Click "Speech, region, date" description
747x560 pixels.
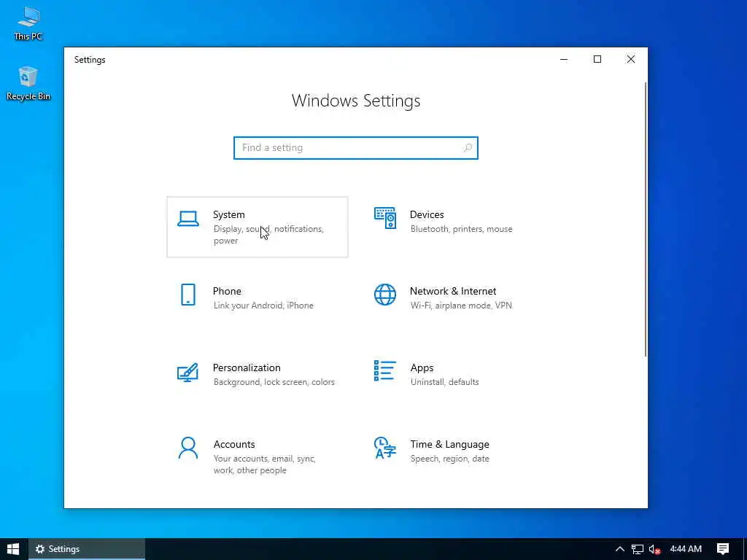pyautogui.click(x=449, y=459)
